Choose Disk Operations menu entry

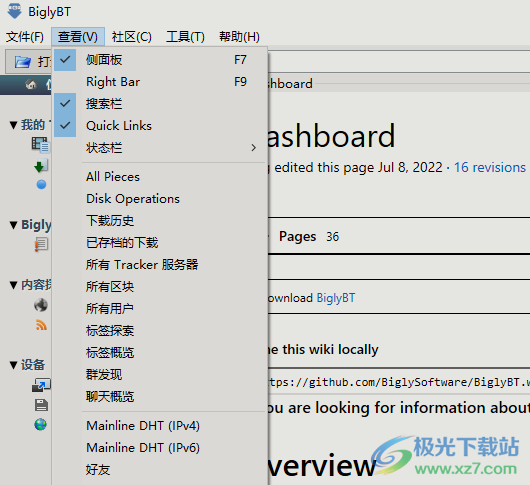click(x=159, y=199)
